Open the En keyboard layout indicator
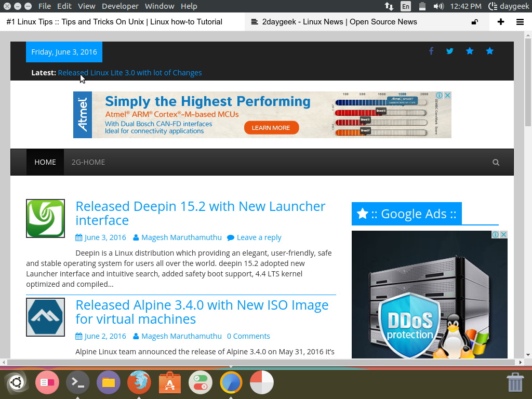Viewport: 532px width, 399px height. click(405, 6)
